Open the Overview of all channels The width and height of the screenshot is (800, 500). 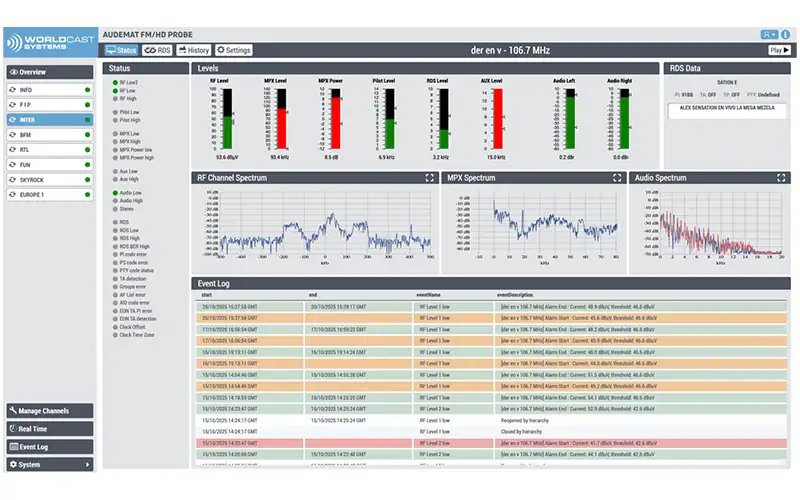(x=50, y=72)
